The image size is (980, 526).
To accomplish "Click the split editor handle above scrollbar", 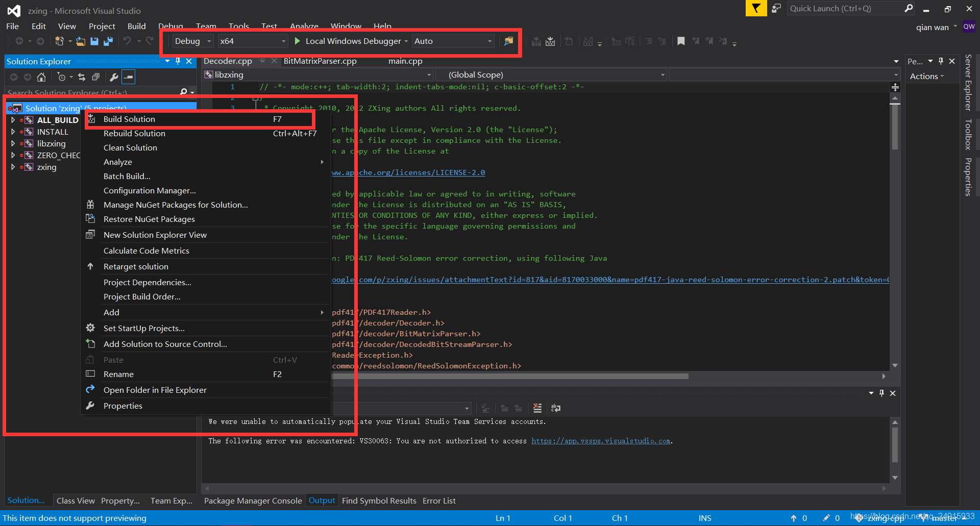I will coord(895,87).
